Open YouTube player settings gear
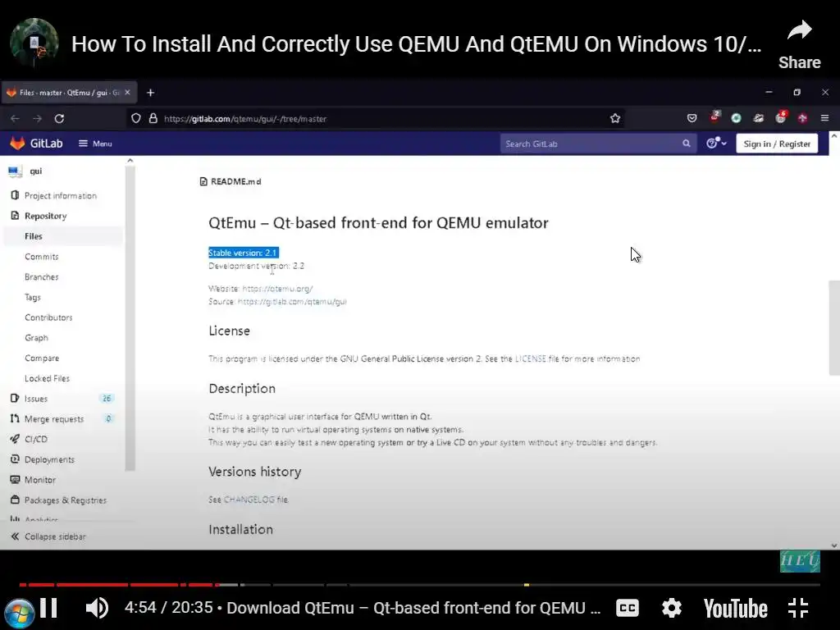The width and height of the screenshot is (840, 630). click(671, 608)
